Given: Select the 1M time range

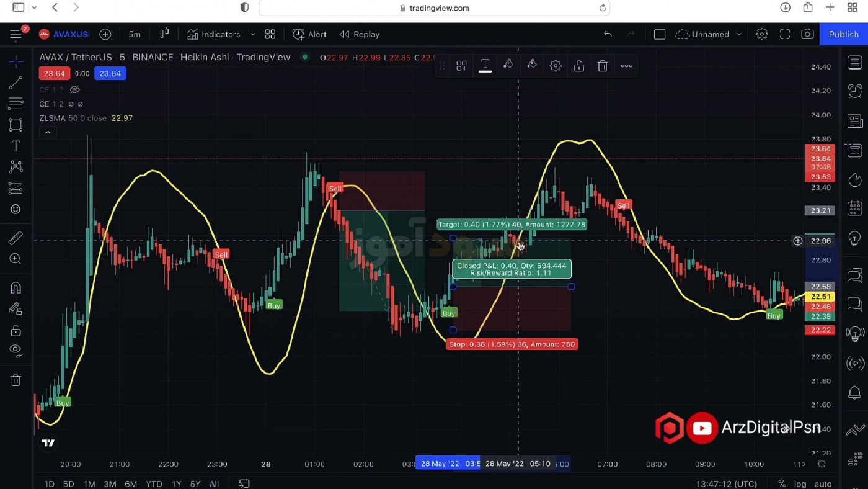Looking at the screenshot, I should tap(89, 483).
